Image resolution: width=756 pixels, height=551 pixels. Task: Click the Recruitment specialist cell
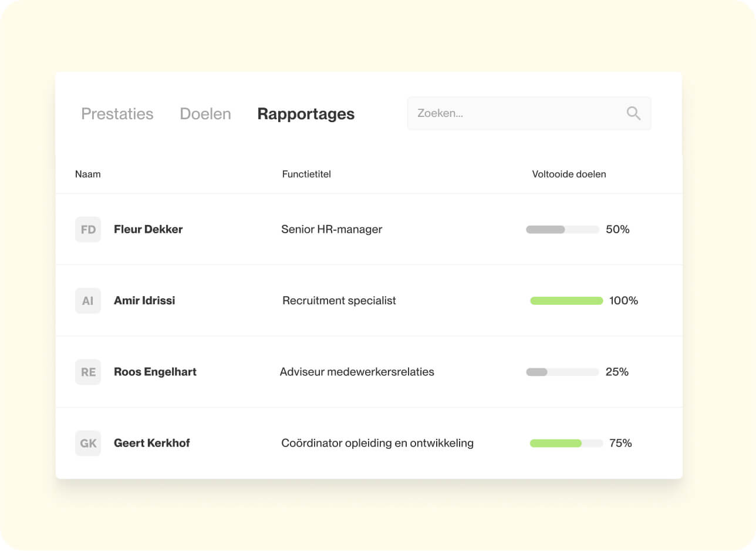click(339, 301)
